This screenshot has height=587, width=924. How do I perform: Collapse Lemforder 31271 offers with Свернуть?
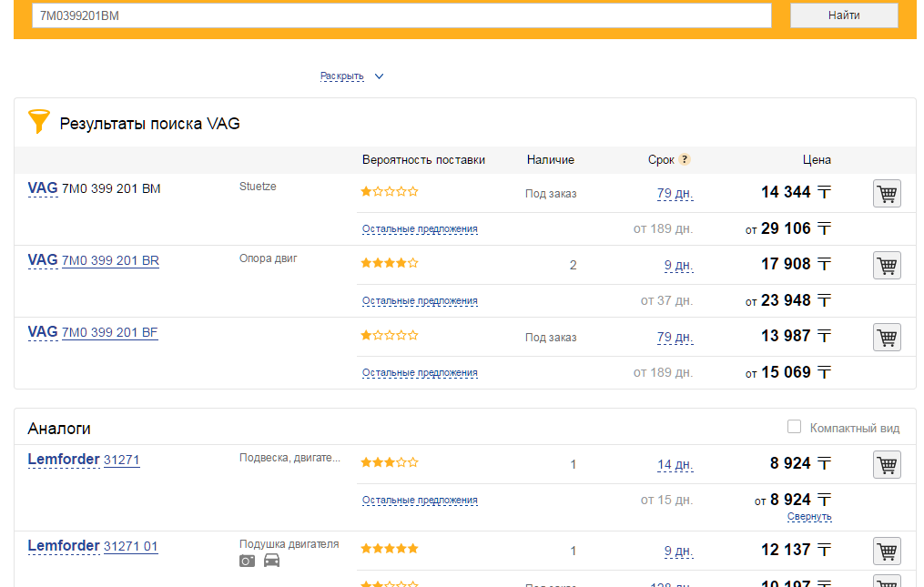(x=809, y=517)
